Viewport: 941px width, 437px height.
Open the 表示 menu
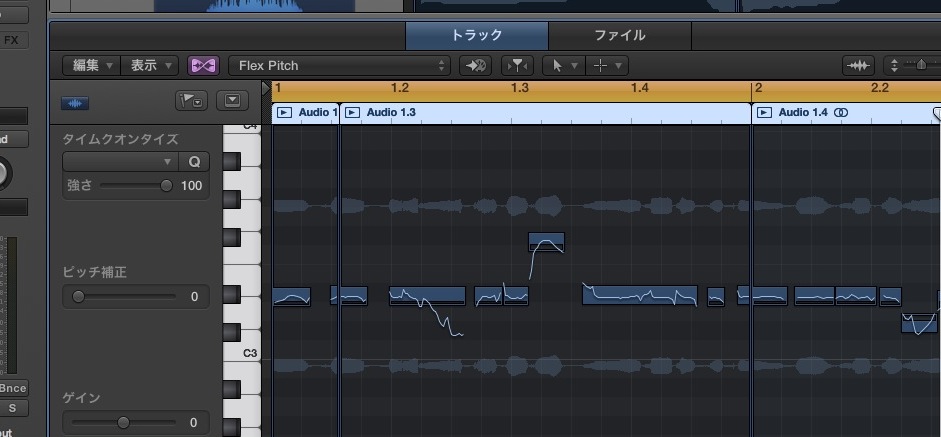click(x=150, y=65)
